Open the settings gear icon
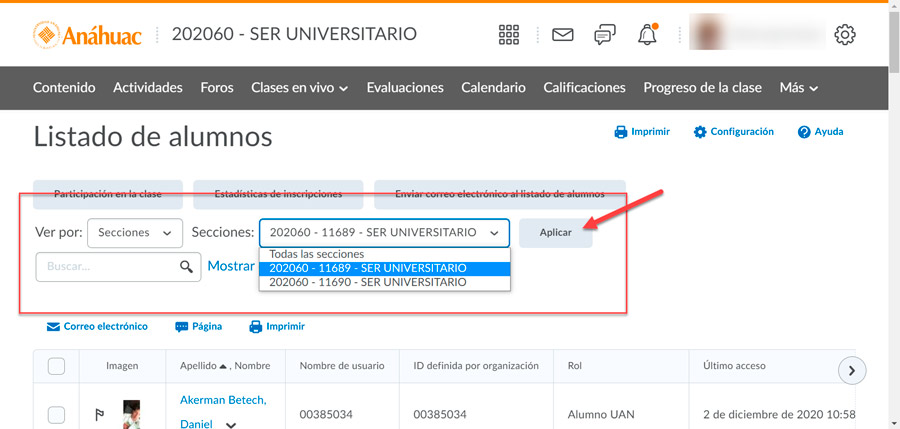Image resolution: width=900 pixels, height=429 pixels. [x=845, y=35]
